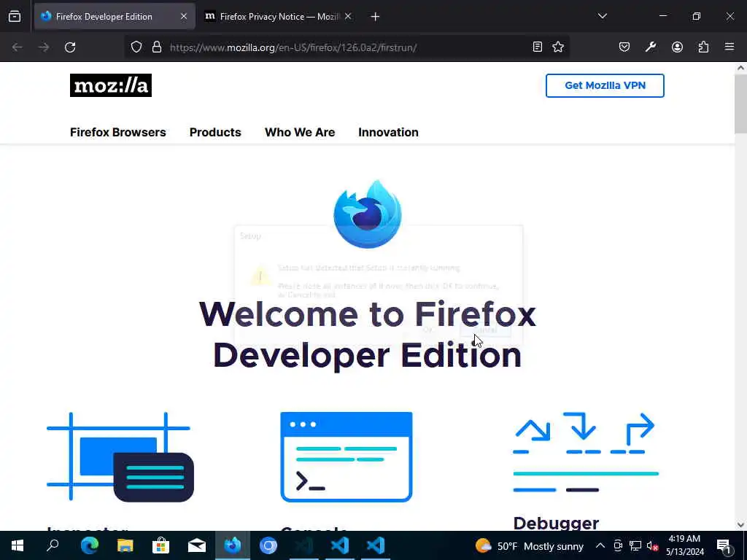Open Firefox View in the tab strip
The width and height of the screenshot is (747, 560).
tap(15, 16)
